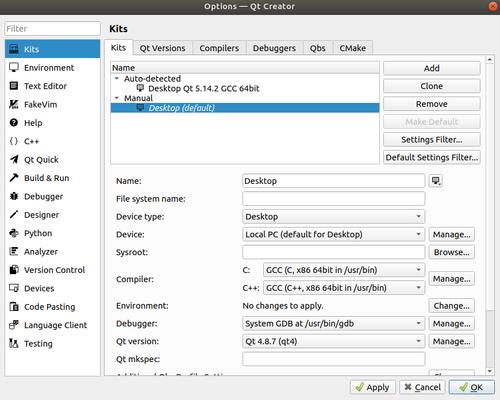Click Manage button next to Qt version

452,341
